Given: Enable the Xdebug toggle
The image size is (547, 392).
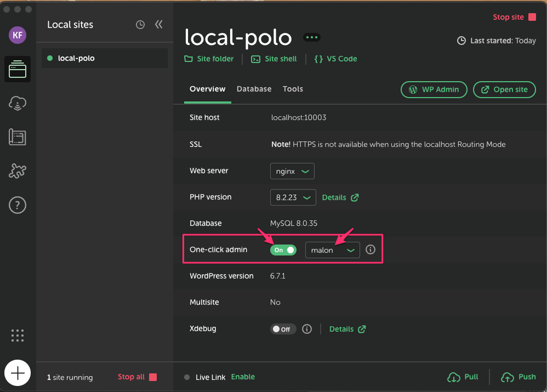Looking at the screenshot, I should point(283,329).
